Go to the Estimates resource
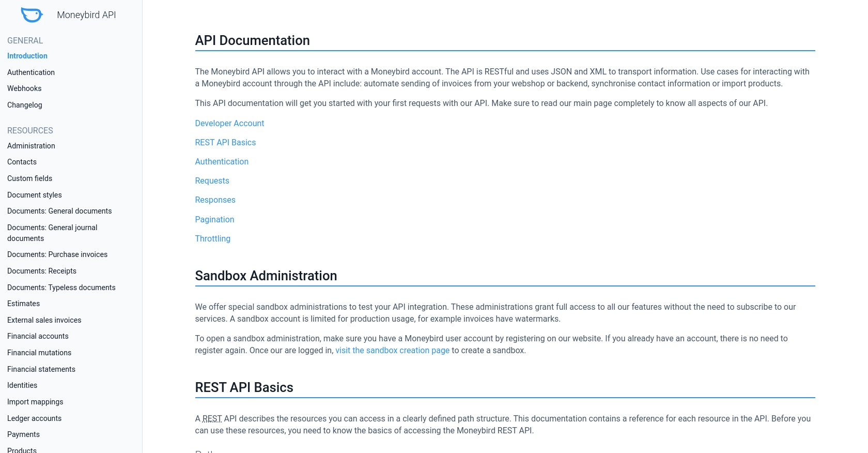 click(x=23, y=304)
